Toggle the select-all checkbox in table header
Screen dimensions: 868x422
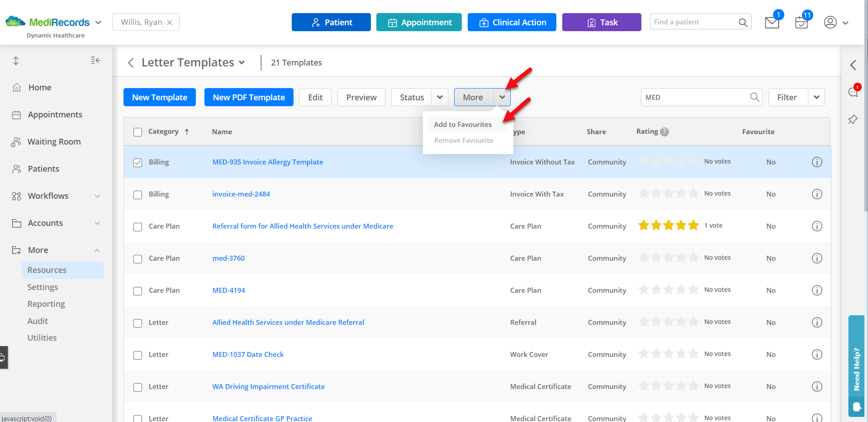(138, 132)
